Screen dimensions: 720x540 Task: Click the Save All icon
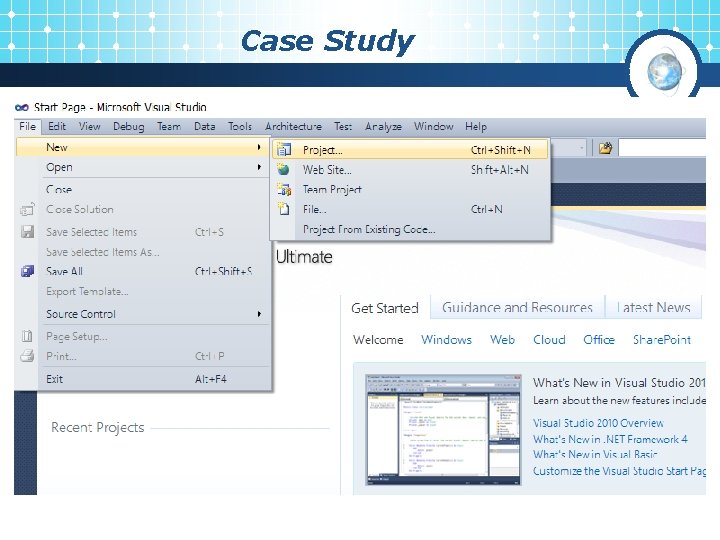click(x=27, y=271)
